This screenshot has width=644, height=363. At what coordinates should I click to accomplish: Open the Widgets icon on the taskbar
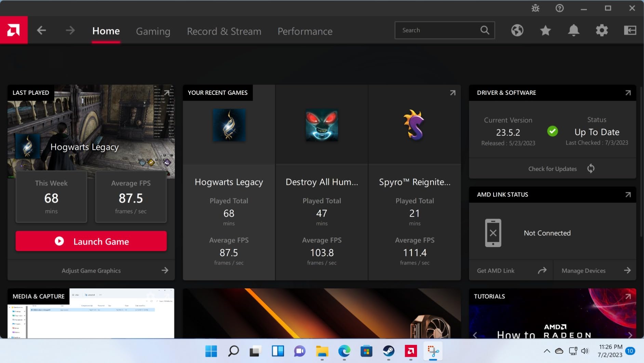tap(278, 351)
